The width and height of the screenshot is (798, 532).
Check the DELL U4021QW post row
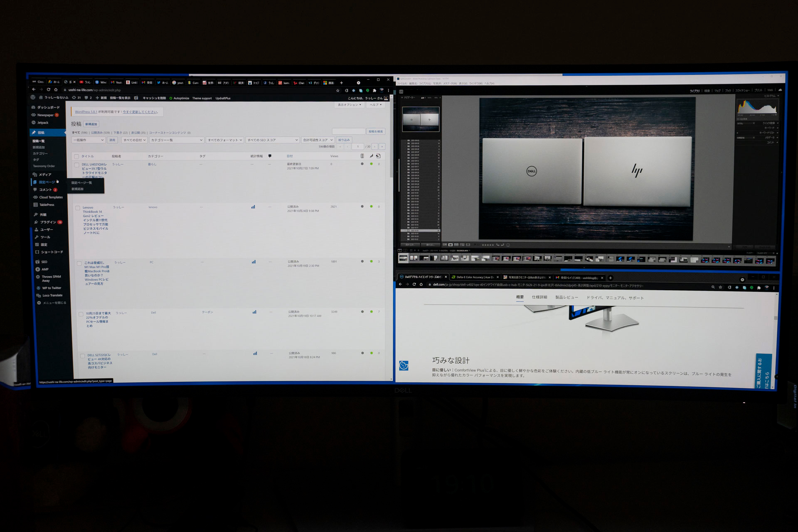(77, 165)
